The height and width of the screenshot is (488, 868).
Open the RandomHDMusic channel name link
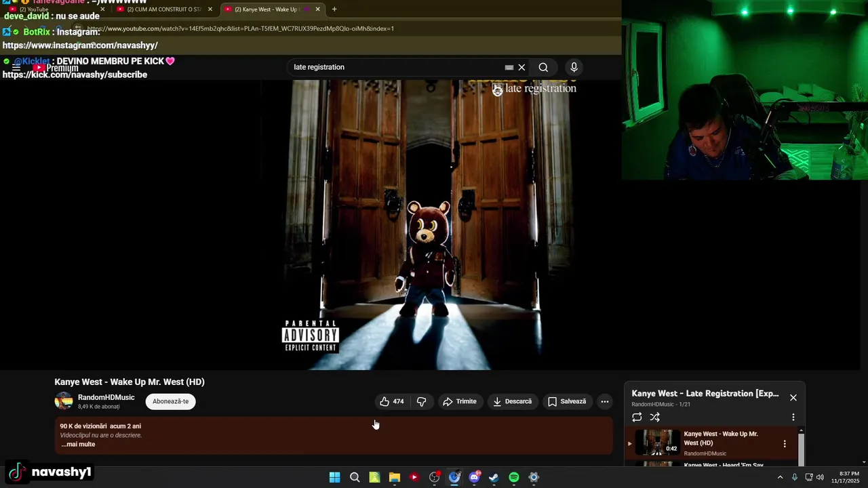[x=106, y=397]
